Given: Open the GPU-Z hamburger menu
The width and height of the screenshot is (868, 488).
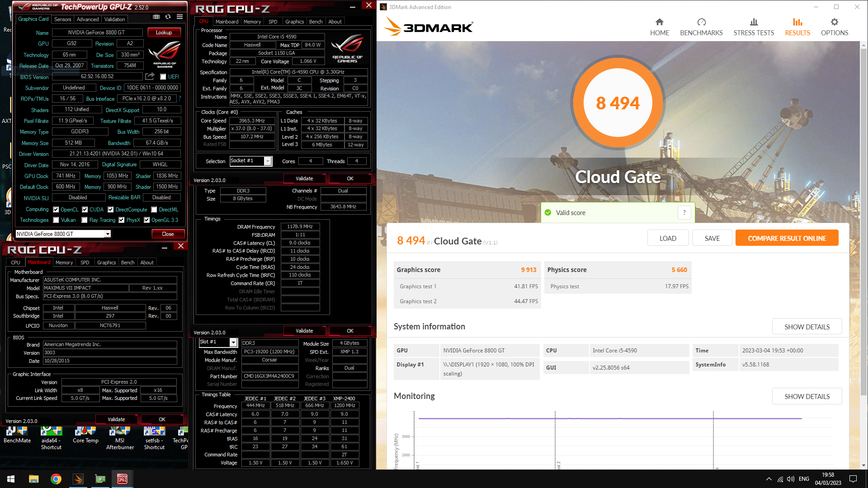Looking at the screenshot, I should pyautogui.click(x=179, y=17).
